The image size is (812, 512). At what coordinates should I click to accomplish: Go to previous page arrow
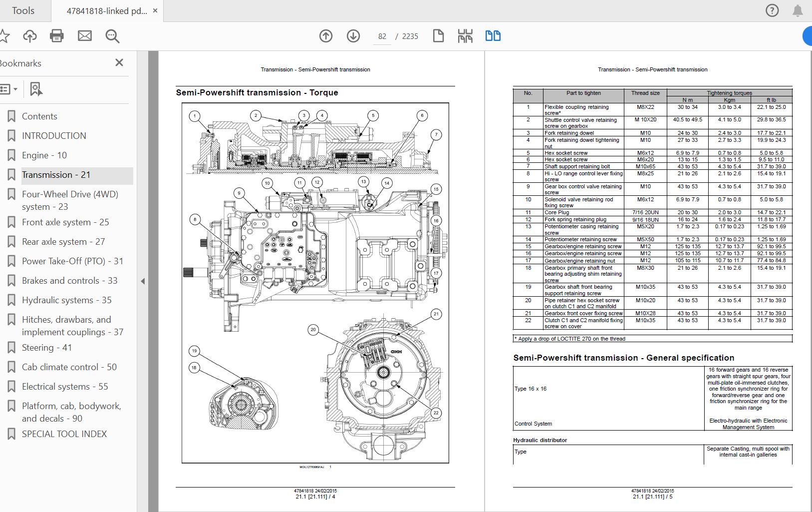[326, 36]
